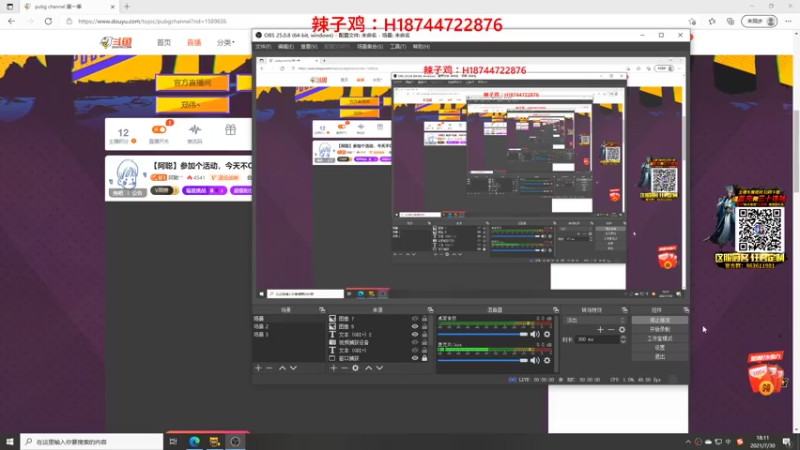Open a new browser tab with the plus icon
800x450 pixels.
coord(127,7)
